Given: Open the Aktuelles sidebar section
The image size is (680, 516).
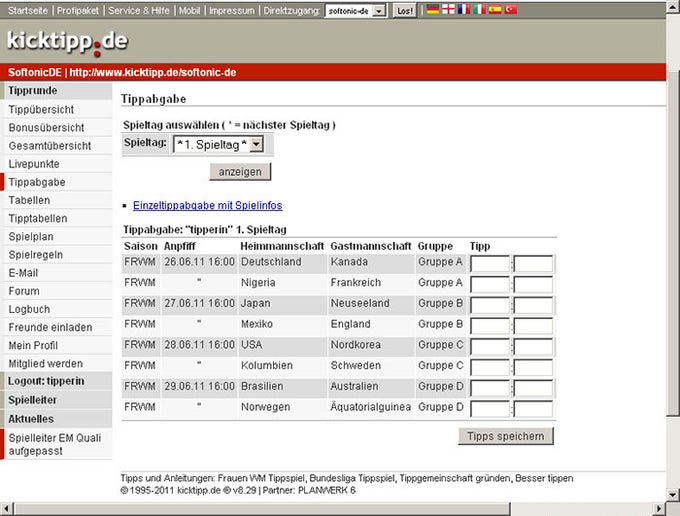Looking at the screenshot, I should point(56,419).
